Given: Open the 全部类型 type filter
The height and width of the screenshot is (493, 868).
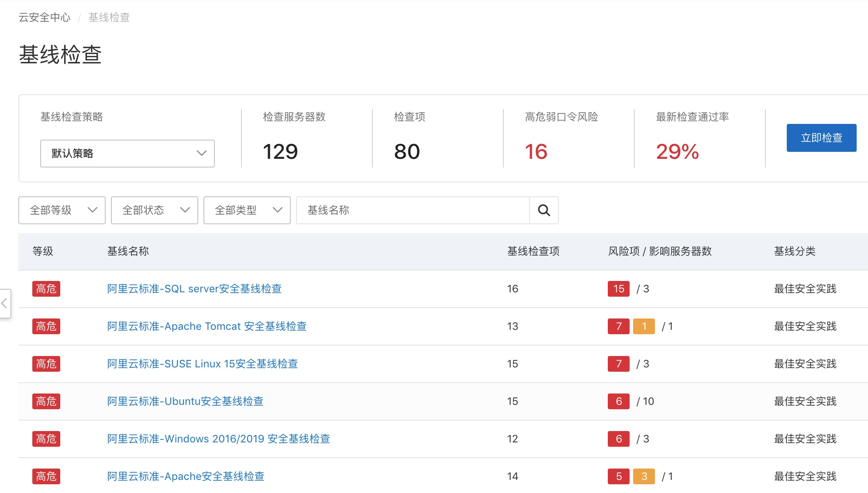Looking at the screenshot, I should tap(247, 210).
